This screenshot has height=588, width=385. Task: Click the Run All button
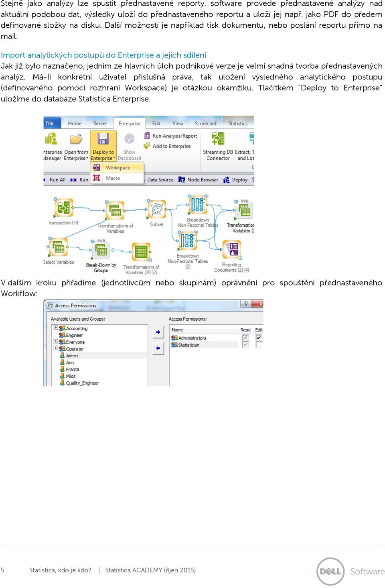pyautogui.click(x=55, y=180)
